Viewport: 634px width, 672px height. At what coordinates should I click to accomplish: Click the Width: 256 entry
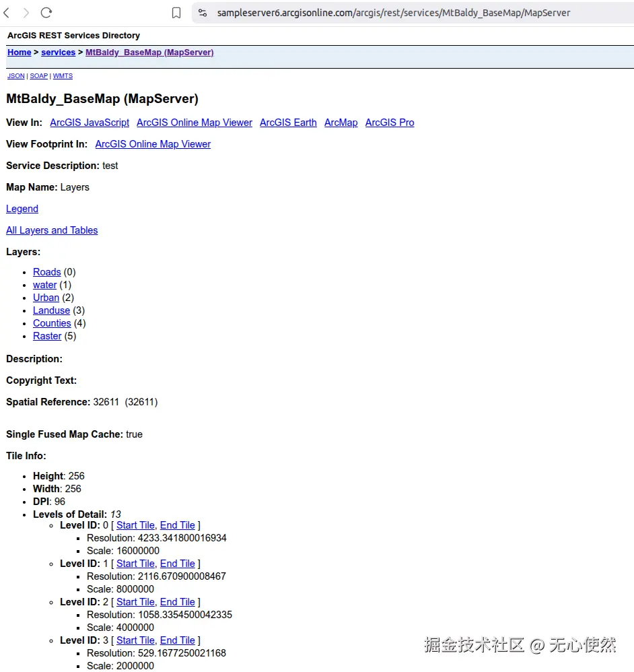(x=57, y=489)
